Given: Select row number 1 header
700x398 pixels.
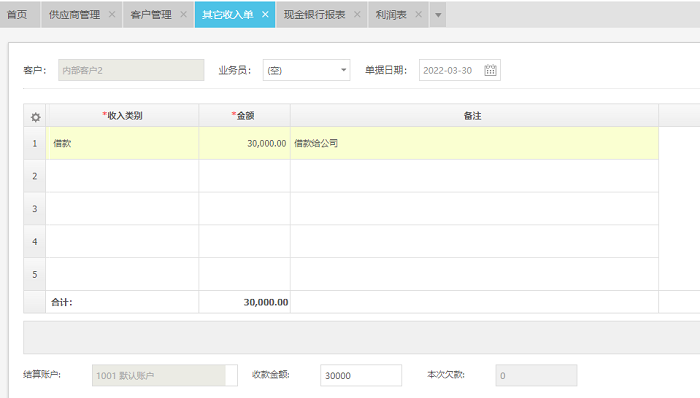Looking at the screenshot, I should tap(34, 143).
